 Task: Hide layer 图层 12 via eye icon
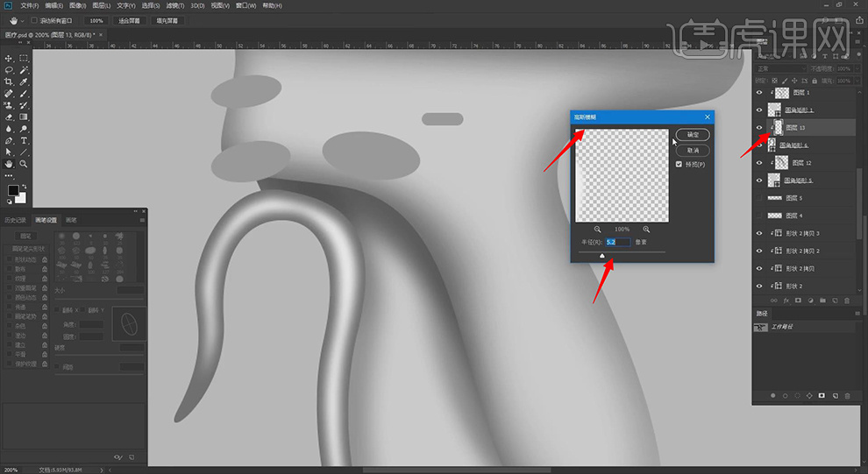click(759, 163)
